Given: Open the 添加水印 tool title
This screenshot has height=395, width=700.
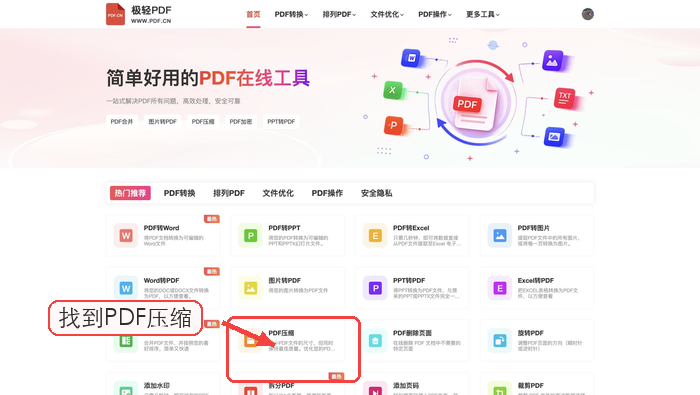Looking at the screenshot, I should tap(157, 386).
